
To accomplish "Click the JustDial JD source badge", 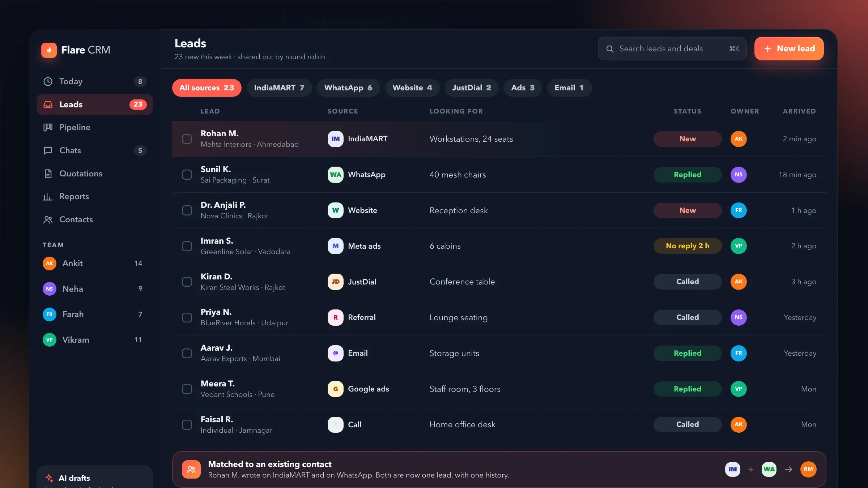I will point(336,282).
